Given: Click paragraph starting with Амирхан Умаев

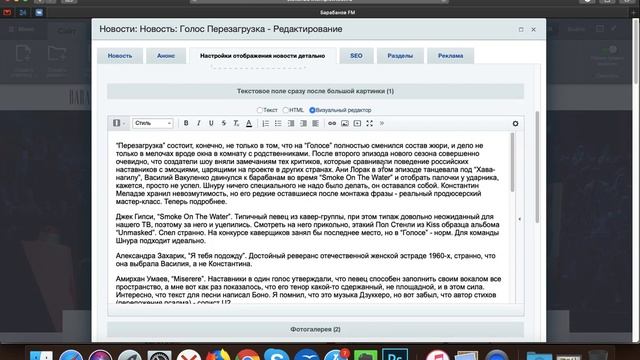Looking at the screenshot, I should 308,291.
